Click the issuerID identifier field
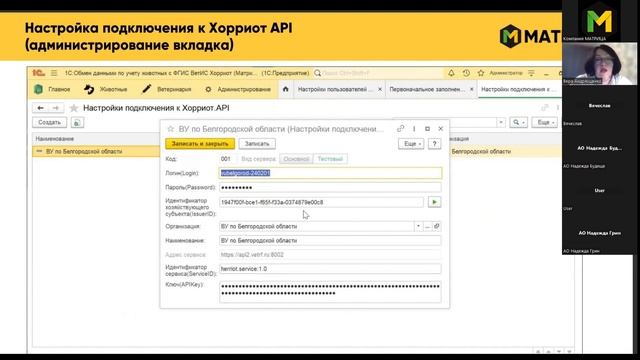640x360 pixels. [322, 202]
